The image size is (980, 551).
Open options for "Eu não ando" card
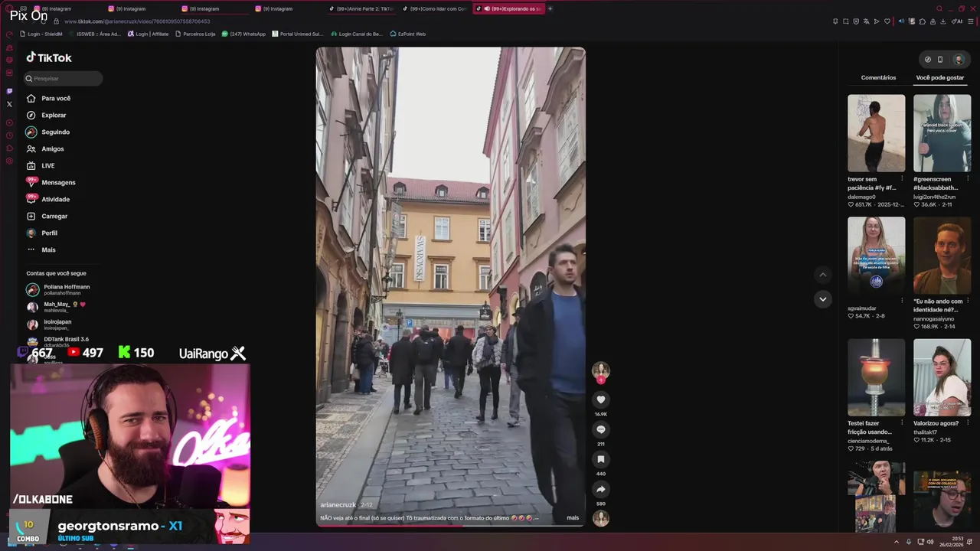tap(968, 301)
